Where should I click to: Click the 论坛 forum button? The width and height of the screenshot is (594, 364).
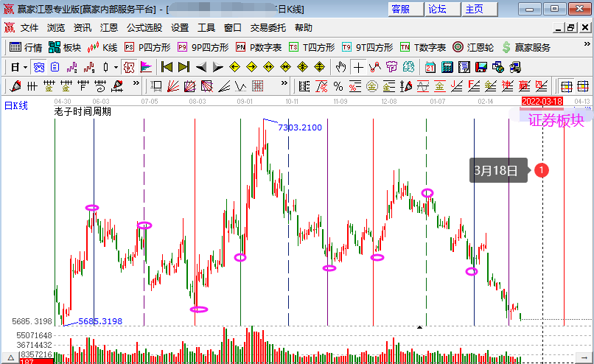(442, 9)
